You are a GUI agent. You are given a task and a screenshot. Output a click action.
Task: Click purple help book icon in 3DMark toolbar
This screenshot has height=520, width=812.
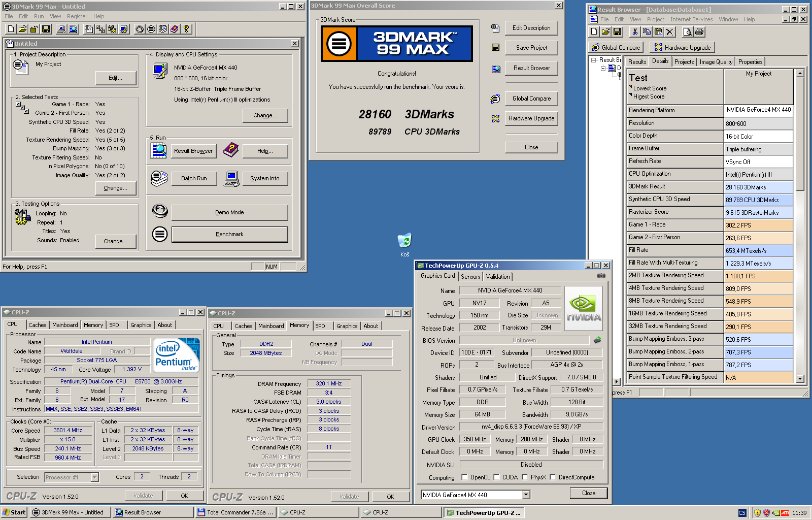175,29
